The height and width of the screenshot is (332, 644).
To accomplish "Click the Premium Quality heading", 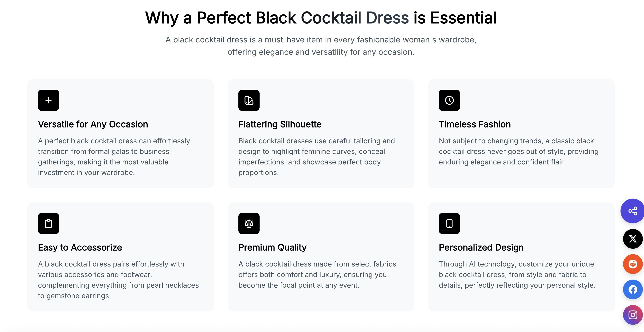I will pyautogui.click(x=272, y=247).
